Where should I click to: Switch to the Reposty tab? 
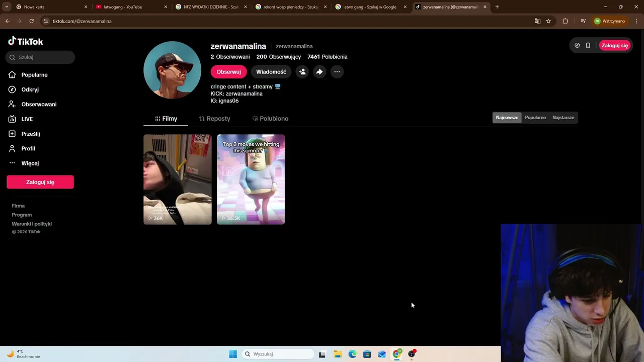214,119
